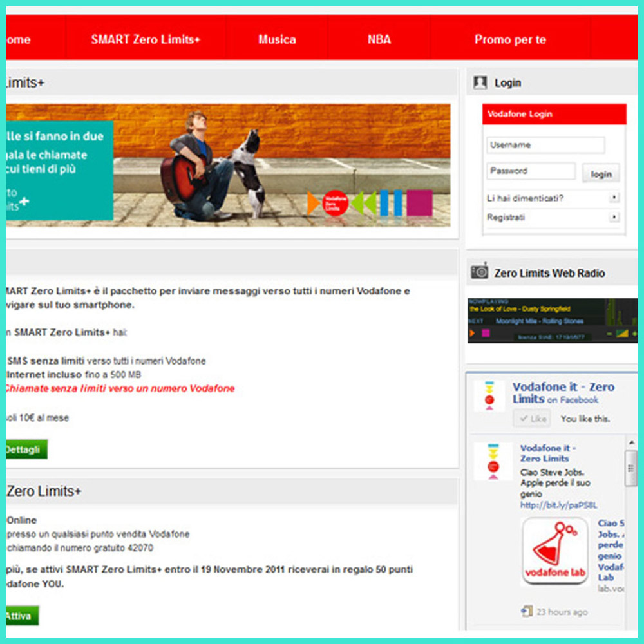644x644 pixels.
Task: Click arrow next to Li hai dimenticati?
Action: pyautogui.click(x=614, y=198)
